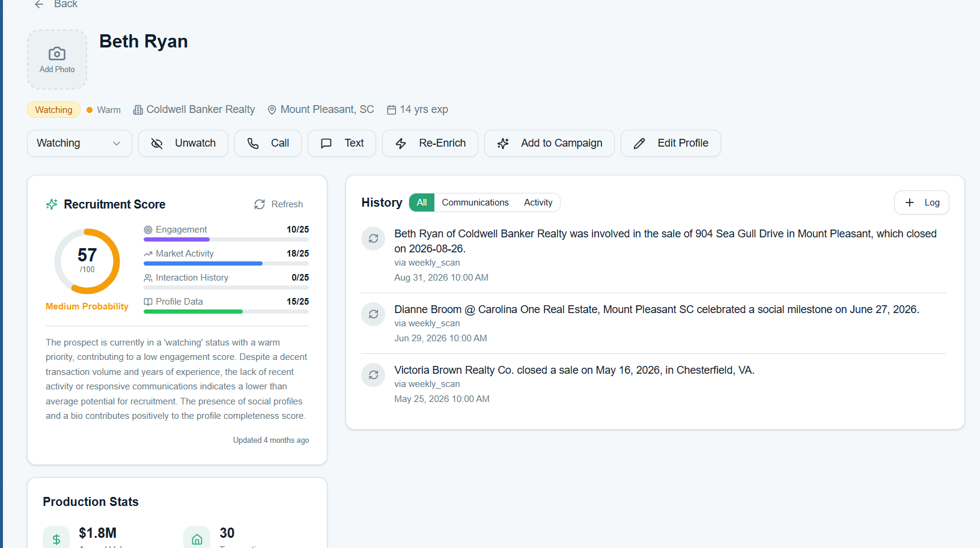Click the pencil icon in Edit Profile
980x548 pixels.
tap(639, 144)
